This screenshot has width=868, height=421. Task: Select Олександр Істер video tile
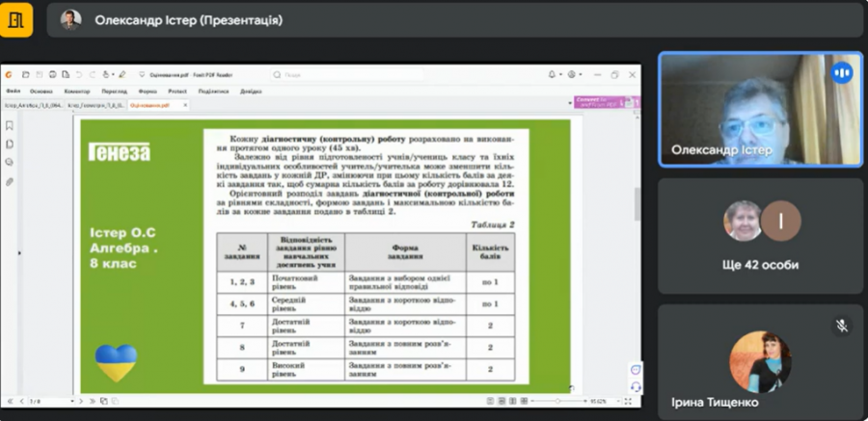pos(761,109)
